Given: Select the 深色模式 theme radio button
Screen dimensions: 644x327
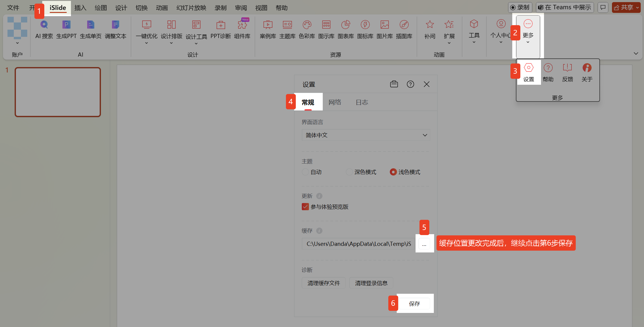Looking at the screenshot, I should coord(349,172).
